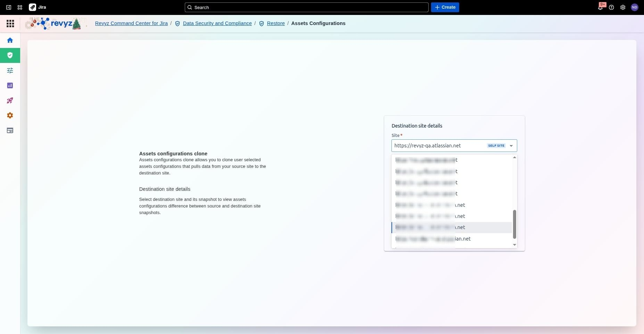Screen dimensions: 644x334
Task: Click the home icon in sidebar
Action: coord(10,40)
